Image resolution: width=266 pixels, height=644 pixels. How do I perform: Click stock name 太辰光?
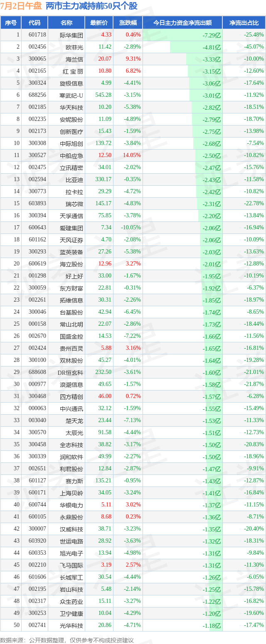(x=74, y=433)
